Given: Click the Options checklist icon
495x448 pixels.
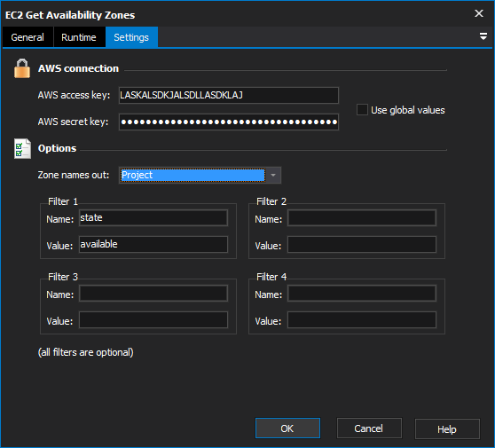Looking at the screenshot, I should (22, 148).
